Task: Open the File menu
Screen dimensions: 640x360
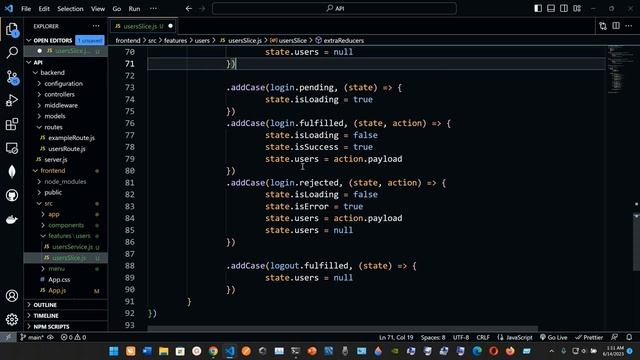Action: click(26, 9)
